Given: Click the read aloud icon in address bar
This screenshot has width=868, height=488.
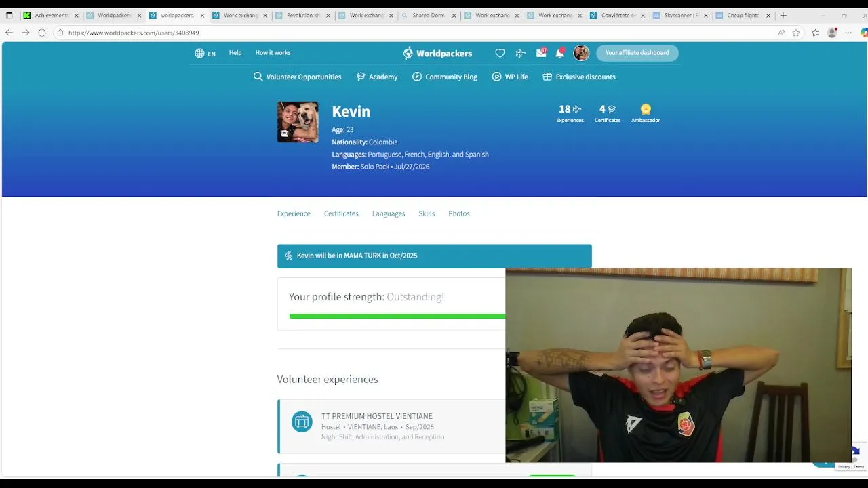Looking at the screenshot, I should click(x=781, y=33).
